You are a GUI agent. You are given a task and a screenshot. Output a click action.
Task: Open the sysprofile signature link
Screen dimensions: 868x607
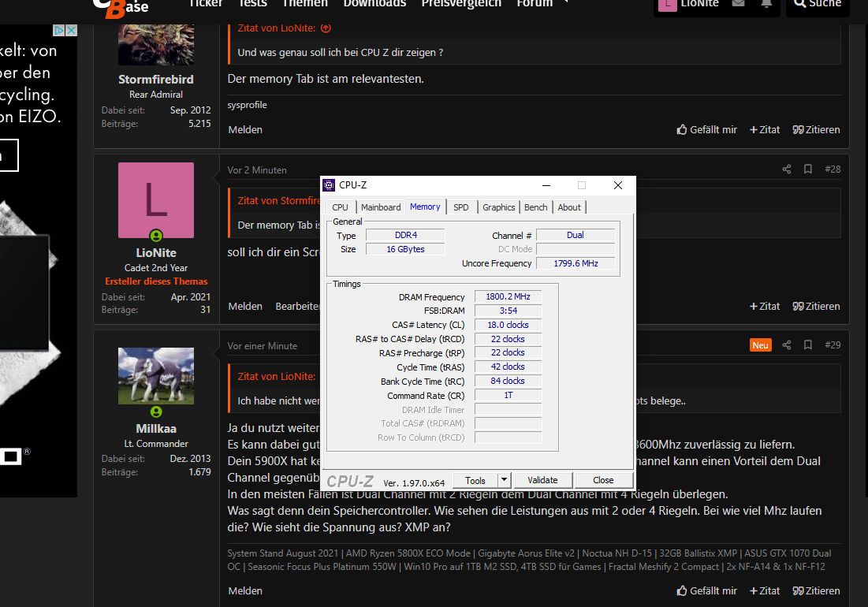coord(247,105)
